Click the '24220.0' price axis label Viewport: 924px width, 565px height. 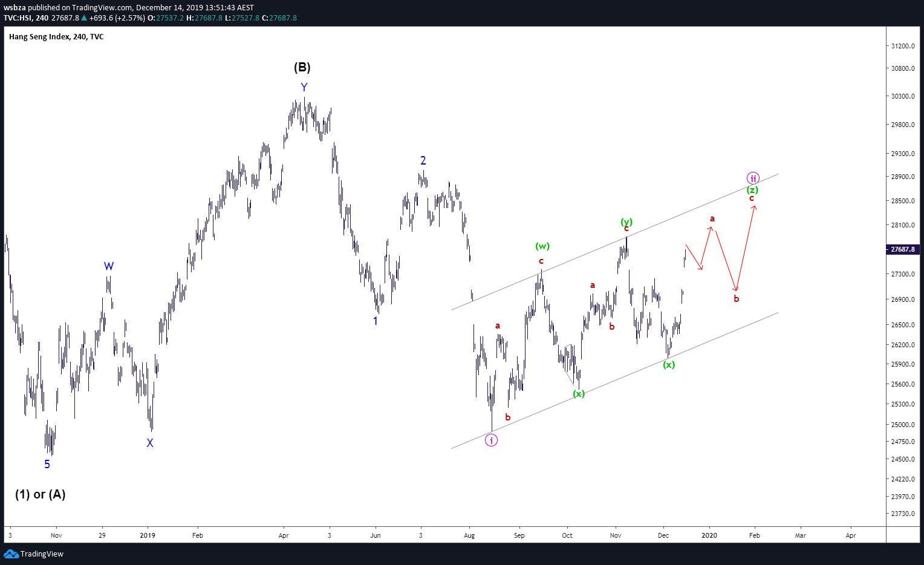point(903,479)
